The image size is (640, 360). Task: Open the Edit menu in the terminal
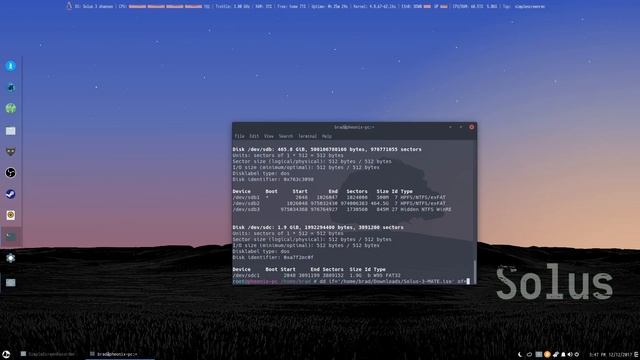(x=254, y=136)
